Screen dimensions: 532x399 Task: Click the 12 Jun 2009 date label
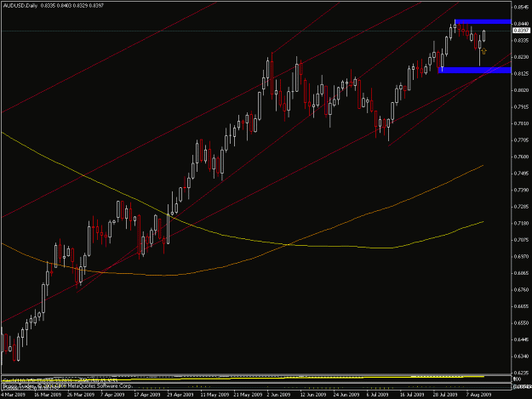(x=313, y=395)
